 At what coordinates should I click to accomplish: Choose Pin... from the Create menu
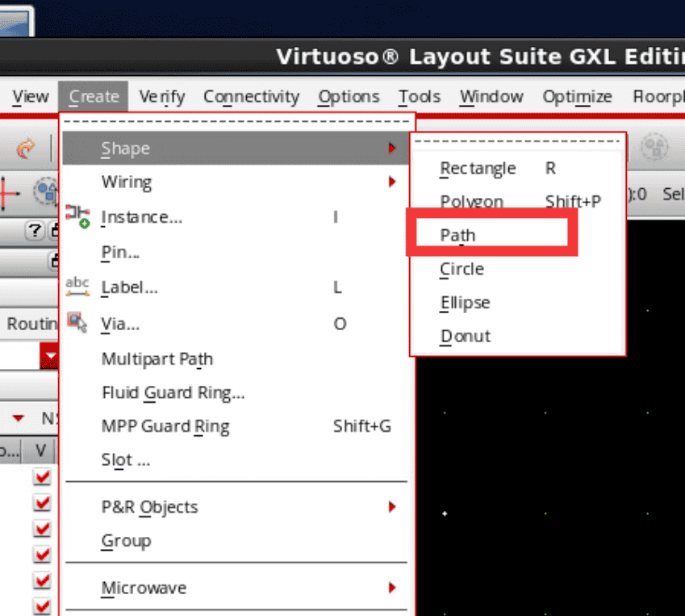pos(235,252)
